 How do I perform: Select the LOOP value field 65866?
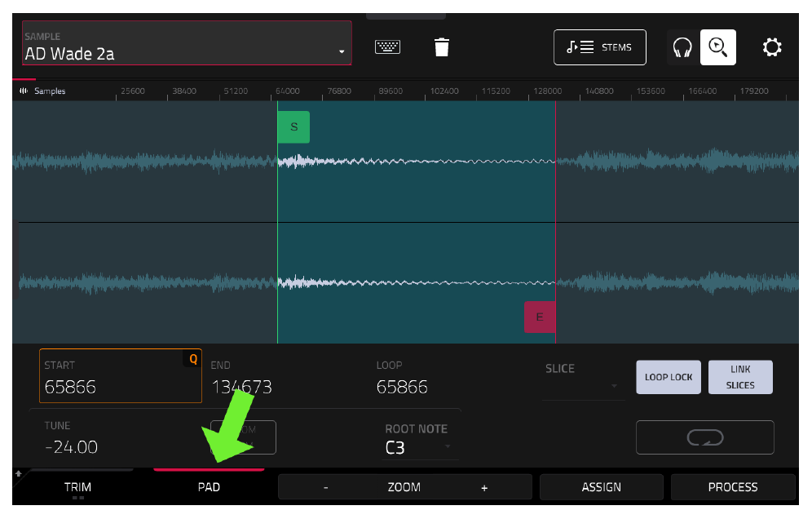(402, 387)
